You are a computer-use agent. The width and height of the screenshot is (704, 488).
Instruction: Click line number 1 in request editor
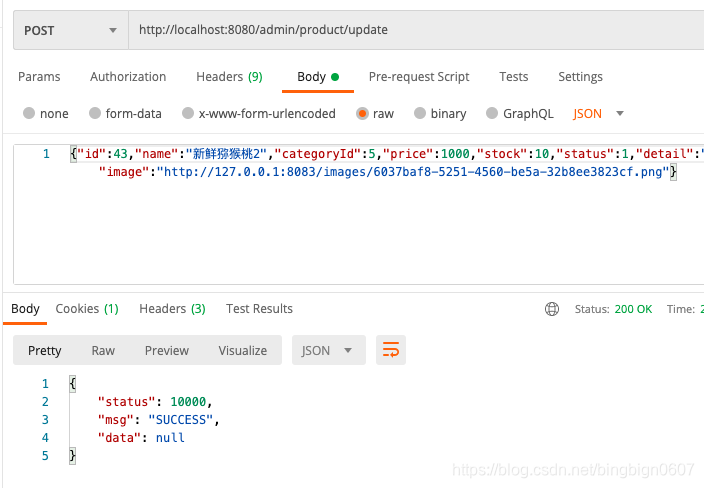pos(46,154)
